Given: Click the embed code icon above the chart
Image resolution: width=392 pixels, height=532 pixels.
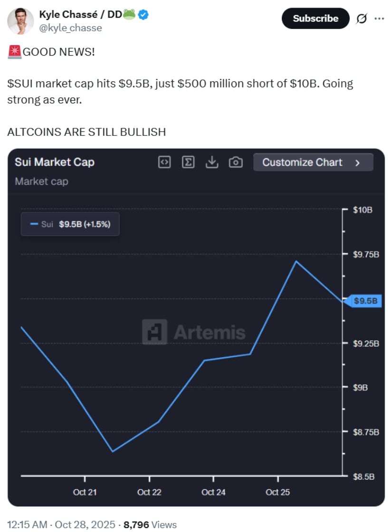Looking at the screenshot, I should point(163,162).
